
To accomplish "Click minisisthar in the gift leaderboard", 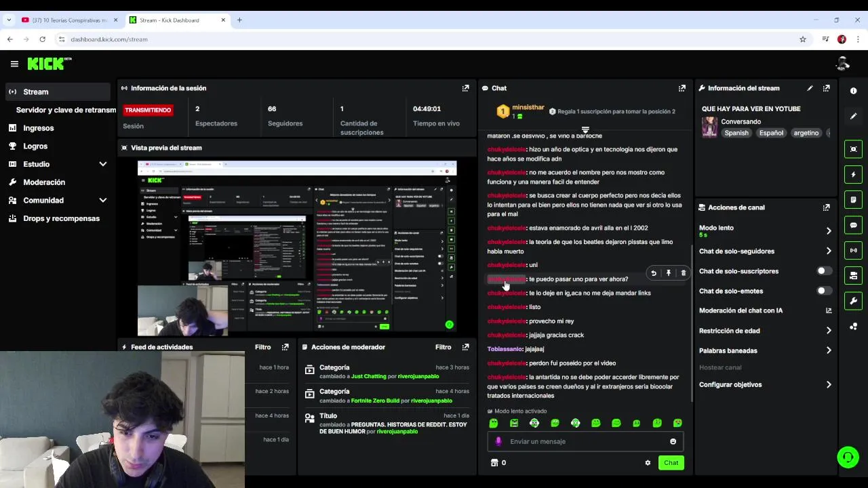I will point(528,107).
